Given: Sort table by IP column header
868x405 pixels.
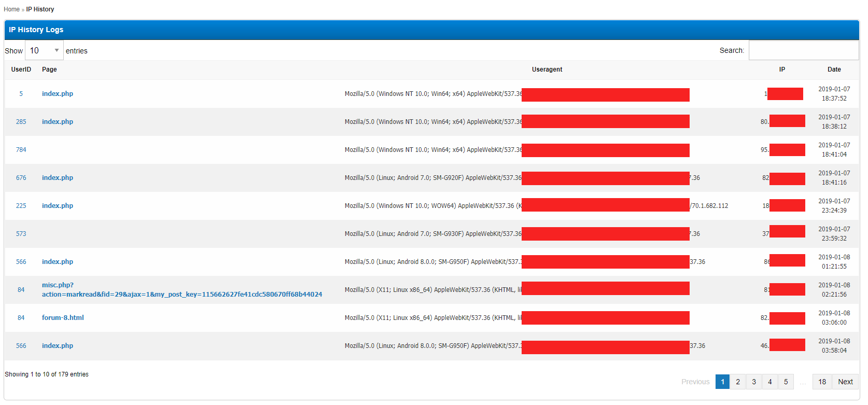Looking at the screenshot, I should coord(782,69).
